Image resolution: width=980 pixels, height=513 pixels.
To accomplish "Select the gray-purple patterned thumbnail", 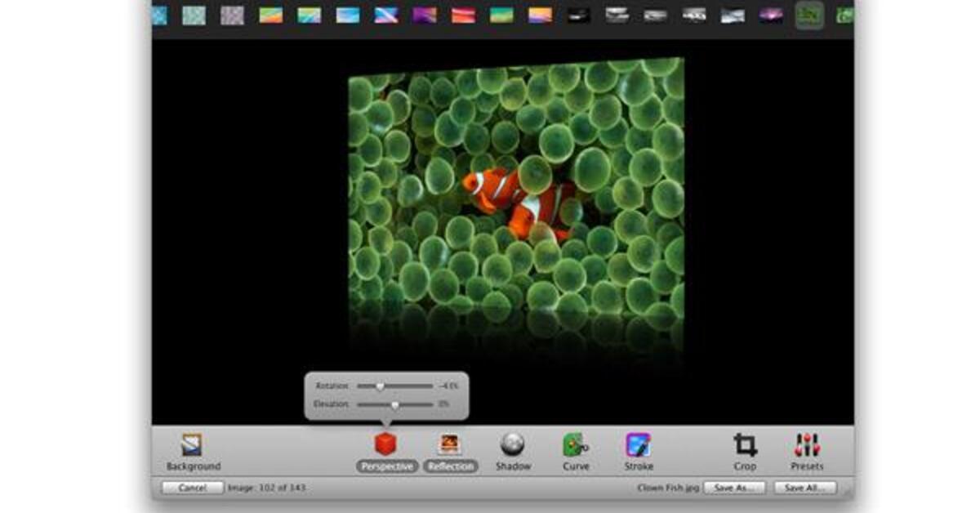I will [x=233, y=15].
